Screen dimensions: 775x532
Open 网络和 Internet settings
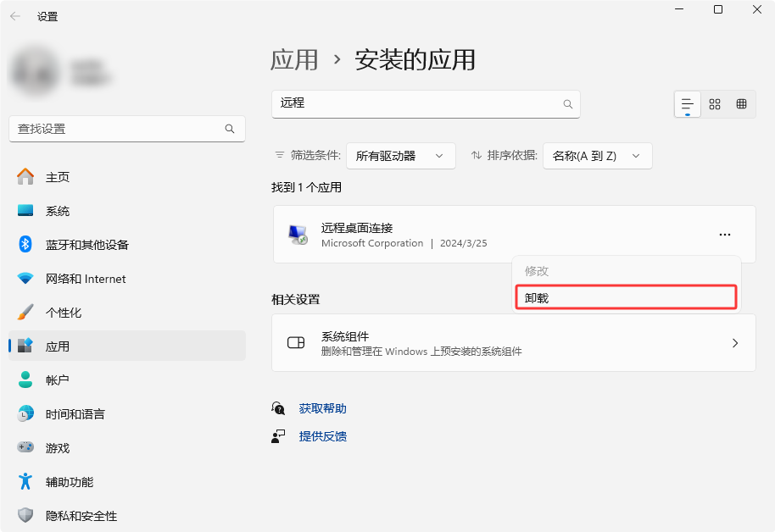pyautogui.click(x=85, y=279)
